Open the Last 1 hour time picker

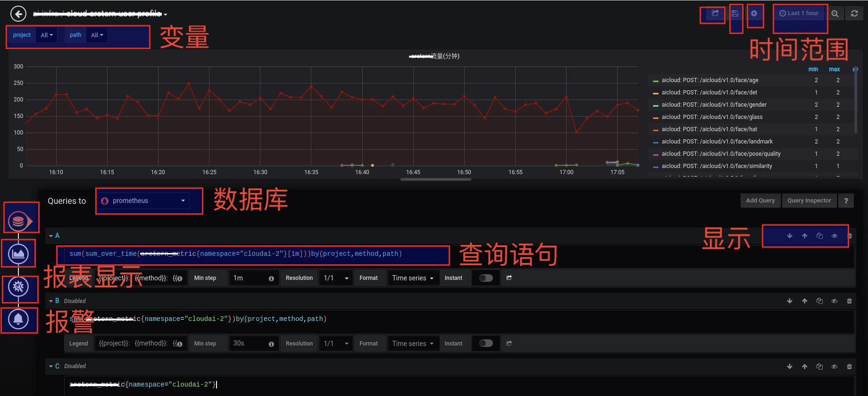799,13
